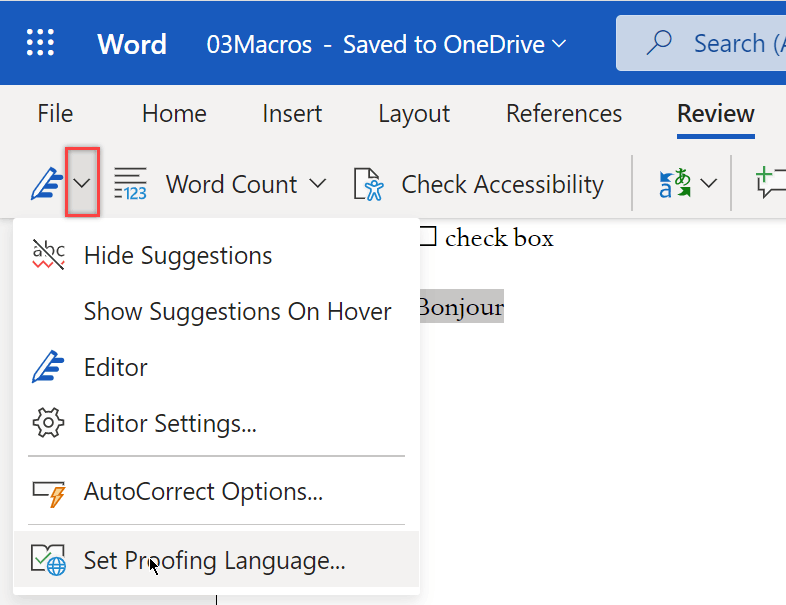This screenshot has width=786, height=605.
Task: Open the References tab
Action: tap(564, 114)
